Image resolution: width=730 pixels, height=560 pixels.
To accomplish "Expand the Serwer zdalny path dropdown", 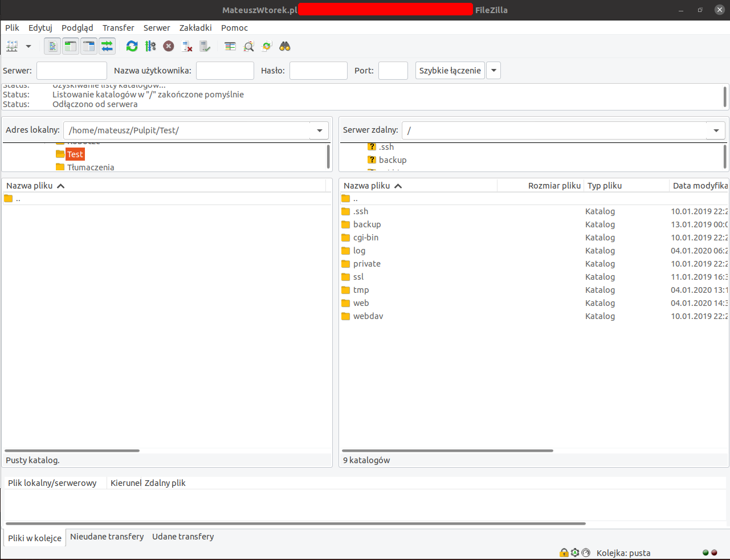I will 716,130.
